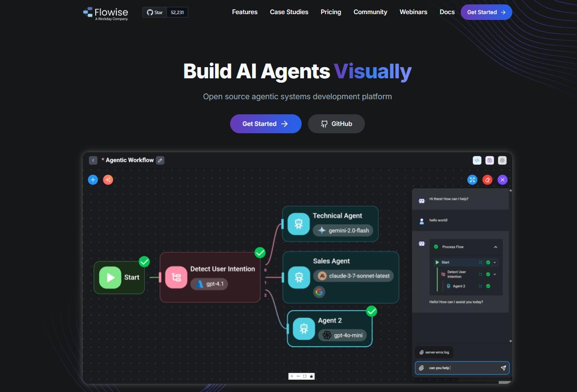Click 'Hello! How can I assist you today?' reply
This screenshot has width=577, height=392.
click(x=456, y=302)
